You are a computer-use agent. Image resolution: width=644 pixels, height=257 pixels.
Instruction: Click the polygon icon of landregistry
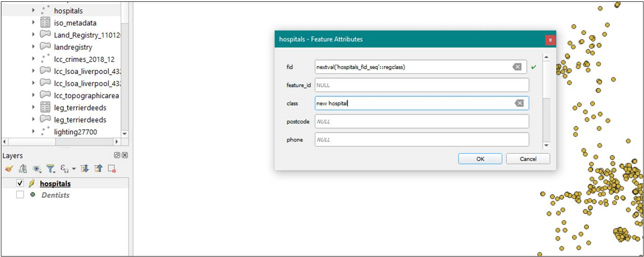click(45, 47)
